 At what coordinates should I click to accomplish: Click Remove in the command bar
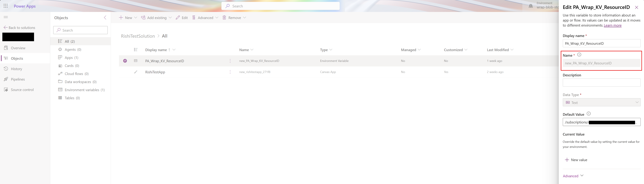click(232, 18)
